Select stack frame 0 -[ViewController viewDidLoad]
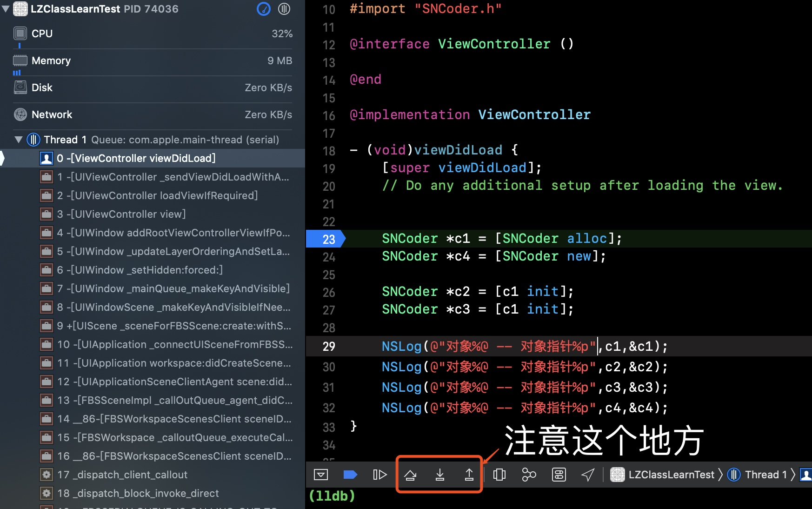This screenshot has width=812, height=509. pyautogui.click(x=153, y=158)
